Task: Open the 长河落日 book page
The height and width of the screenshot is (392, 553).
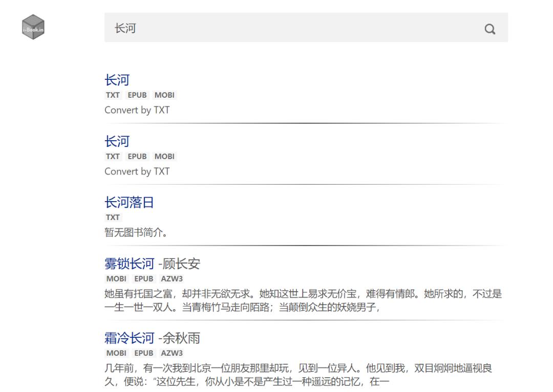Action: click(129, 202)
